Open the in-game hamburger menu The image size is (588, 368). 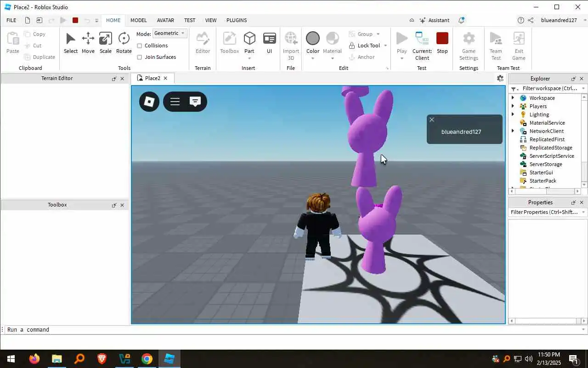tap(175, 102)
